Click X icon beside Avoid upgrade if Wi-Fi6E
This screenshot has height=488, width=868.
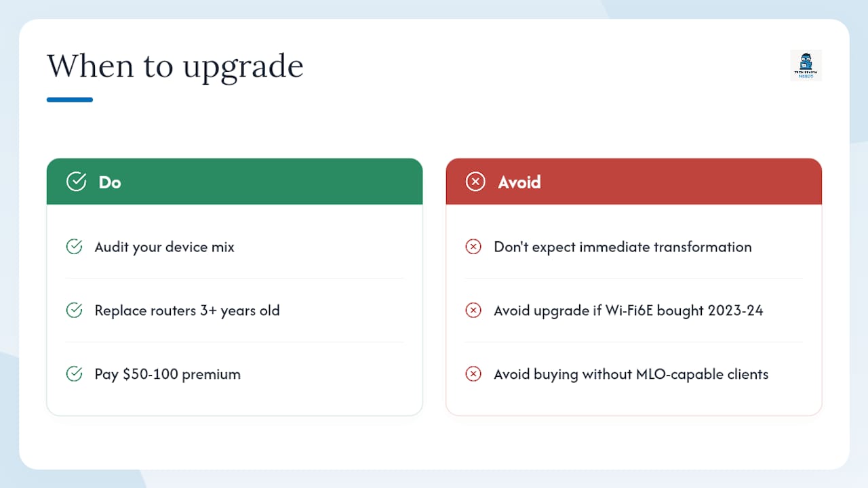click(473, 310)
